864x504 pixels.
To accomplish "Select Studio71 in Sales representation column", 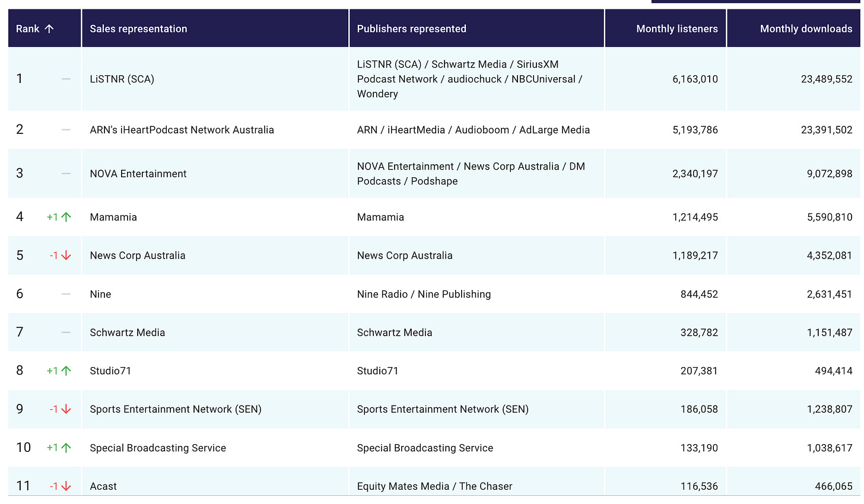I will pos(110,371).
